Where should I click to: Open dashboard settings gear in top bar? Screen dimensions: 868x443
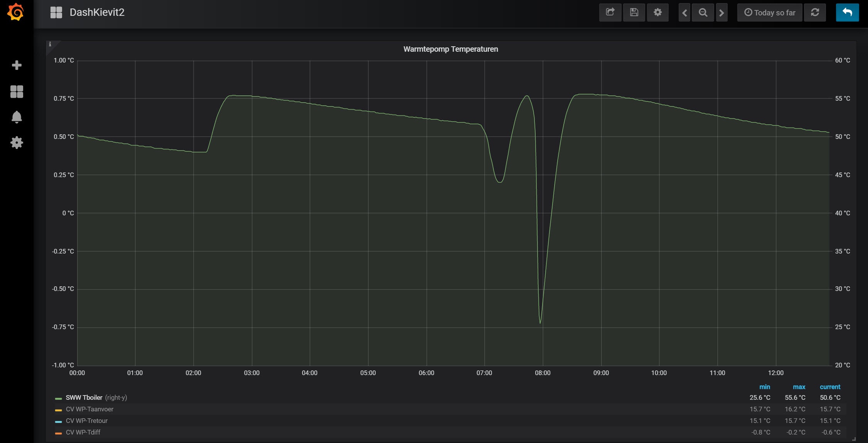click(x=657, y=12)
